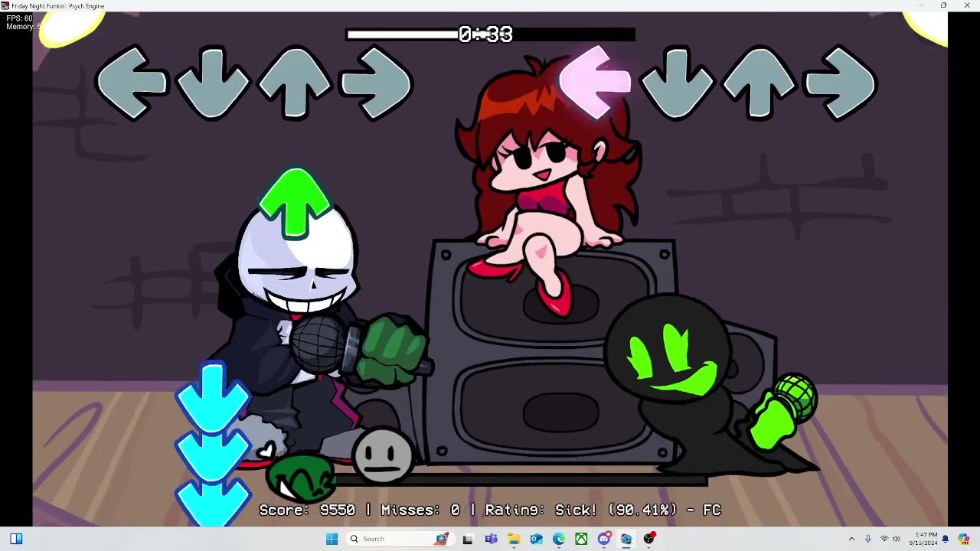Viewport: 980px width, 551px height.
Task: Click the Friday Night Funkin' taskbar icon
Action: click(x=626, y=539)
